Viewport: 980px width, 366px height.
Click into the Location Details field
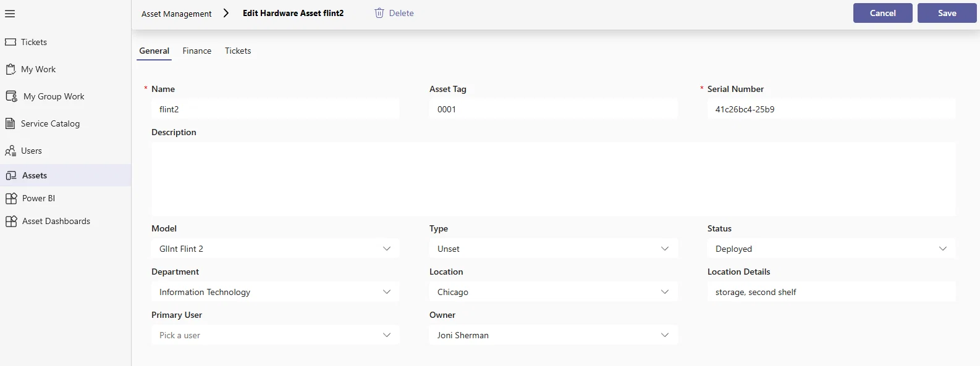click(x=831, y=292)
